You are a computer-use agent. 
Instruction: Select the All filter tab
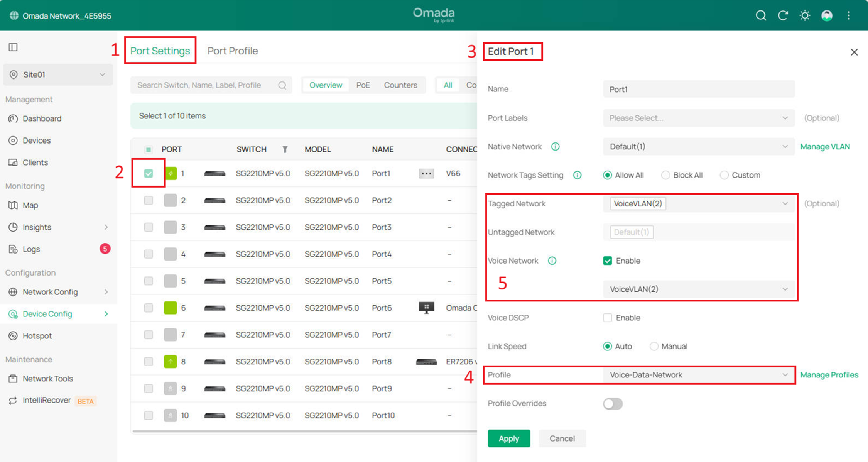448,85
